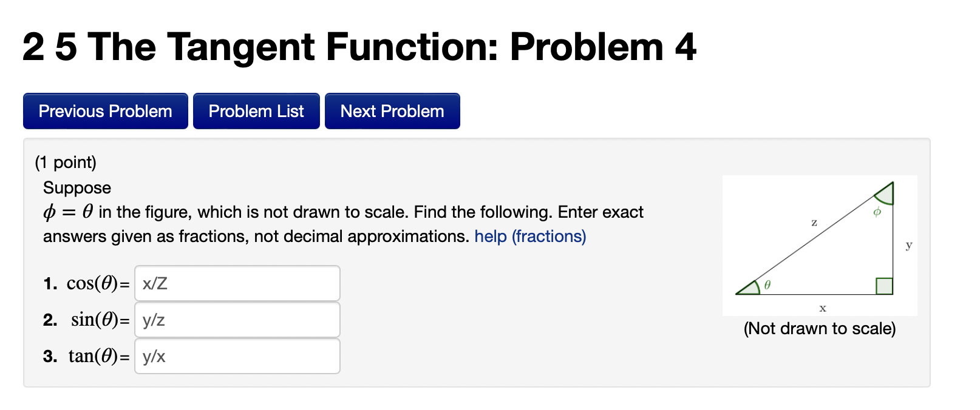Screen dimensions: 980x410
Task: Click the side labeled z in the figure
Action: pos(814,222)
